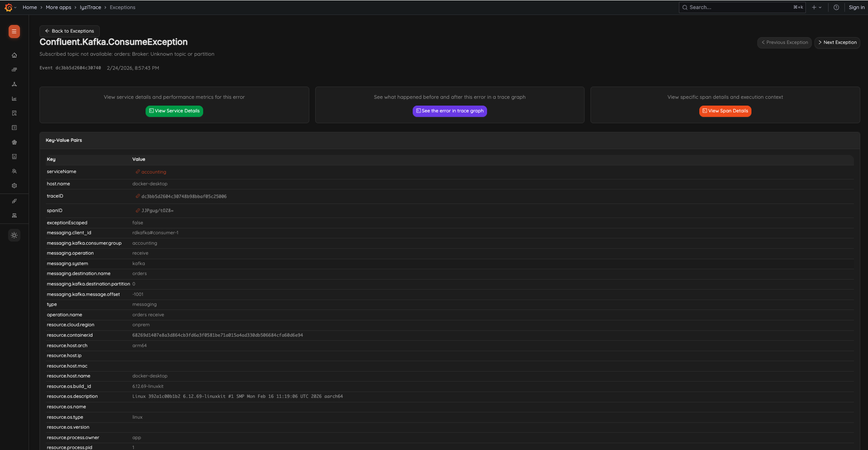This screenshot has width=868, height=450.
Task: Click value rdkafka#consumer-1
Action: click(155, 233)
